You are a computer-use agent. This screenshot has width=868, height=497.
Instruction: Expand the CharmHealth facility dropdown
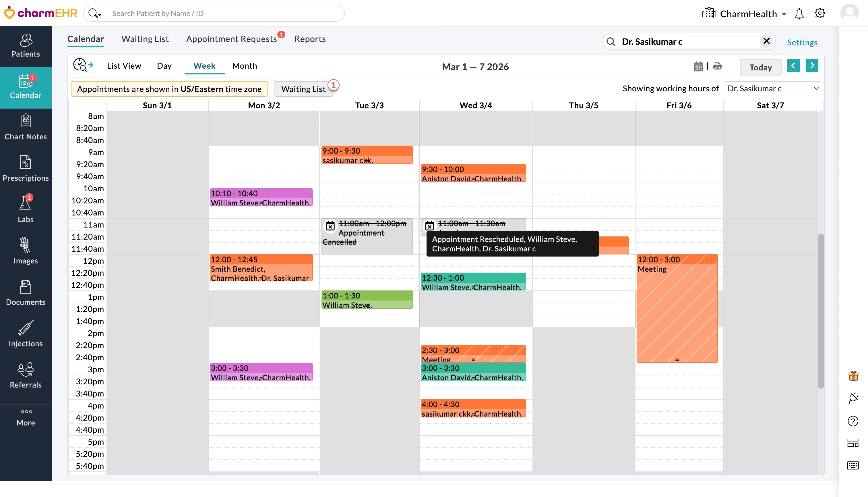pyautogui.click(x=784, y=14)
